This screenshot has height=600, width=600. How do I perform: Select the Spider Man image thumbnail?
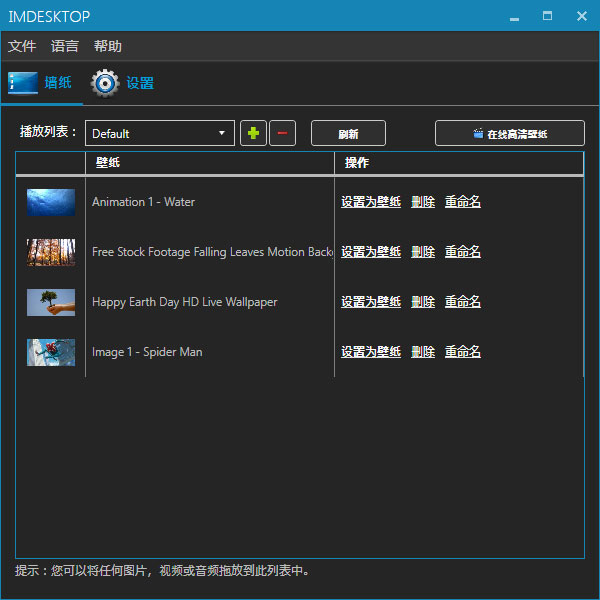tap(51, 352)
